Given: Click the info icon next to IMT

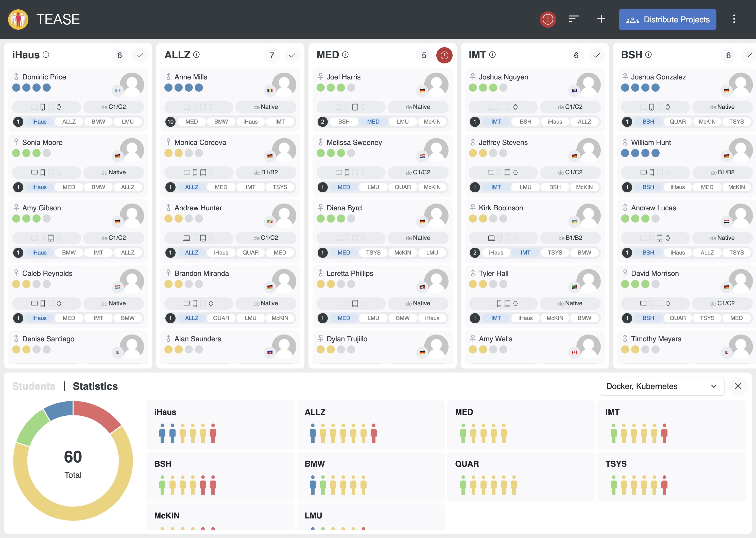Looking at the screenshot, I should (492, 55).
